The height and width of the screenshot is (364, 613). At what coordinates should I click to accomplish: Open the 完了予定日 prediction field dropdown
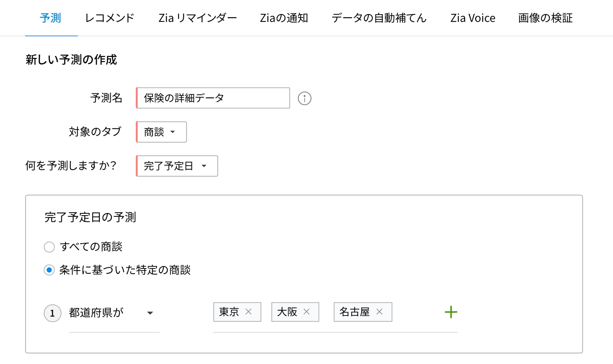click(x=177, y=166)
